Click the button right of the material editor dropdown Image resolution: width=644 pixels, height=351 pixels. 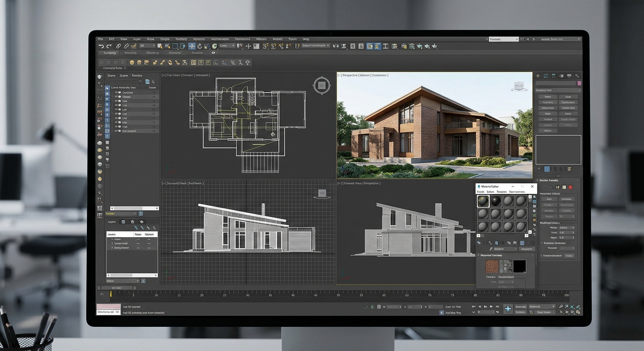[x=527, y=249]
